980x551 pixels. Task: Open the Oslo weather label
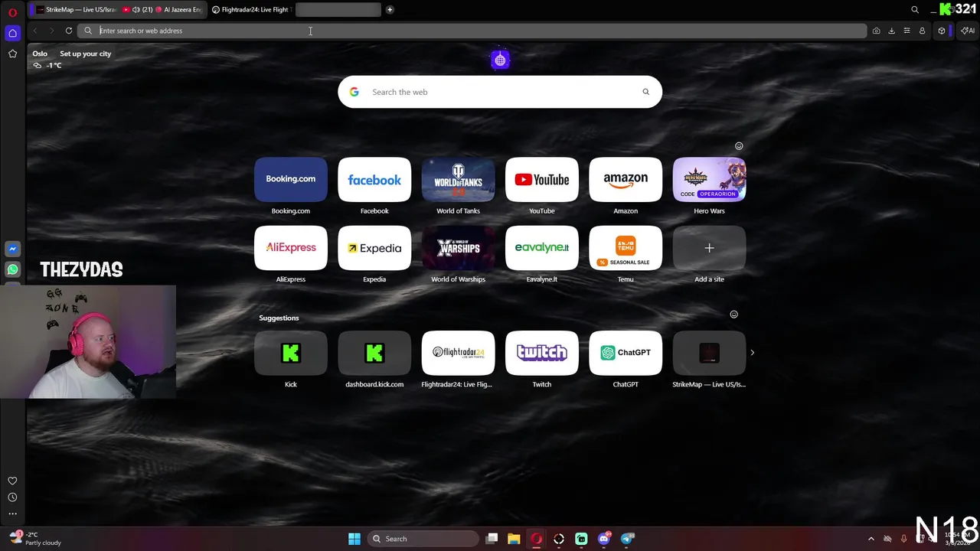coord(40,54)
